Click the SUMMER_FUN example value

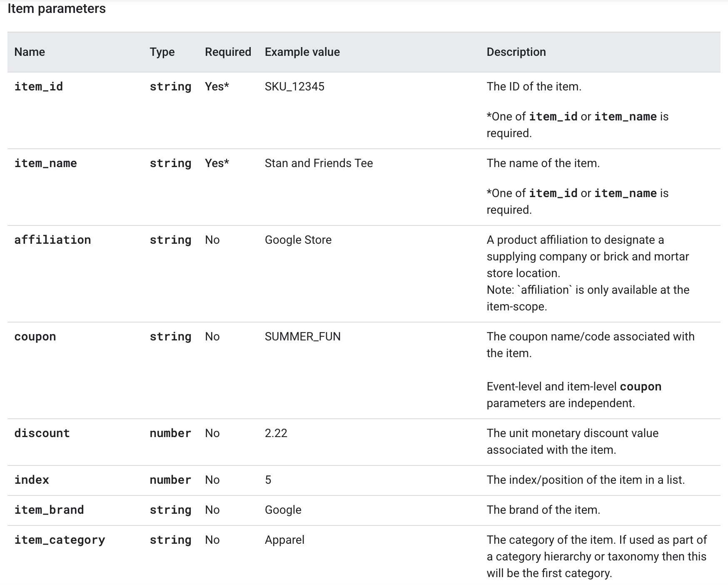303,336
